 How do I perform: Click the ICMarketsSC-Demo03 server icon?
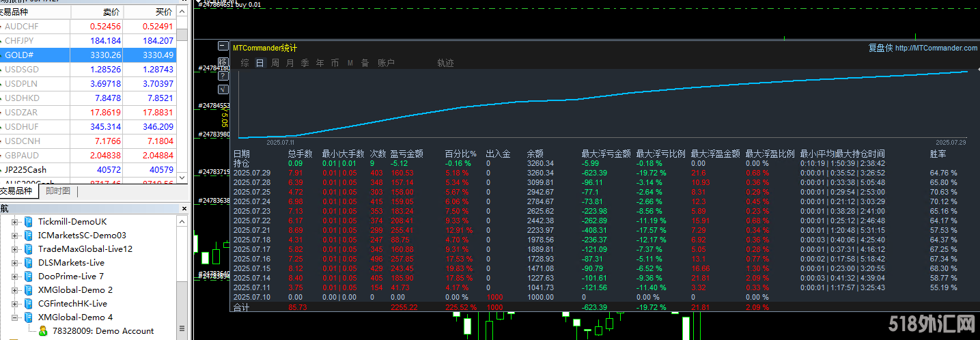[29, 236]
